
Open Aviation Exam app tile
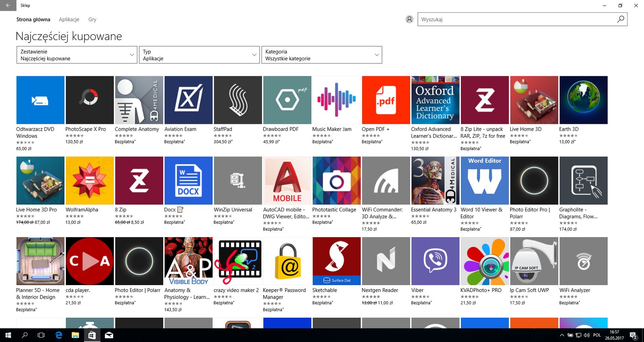(188, 100)
